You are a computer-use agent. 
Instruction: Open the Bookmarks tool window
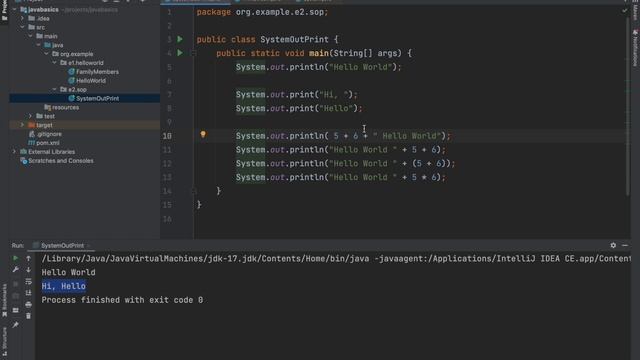(x=4, y=300)
